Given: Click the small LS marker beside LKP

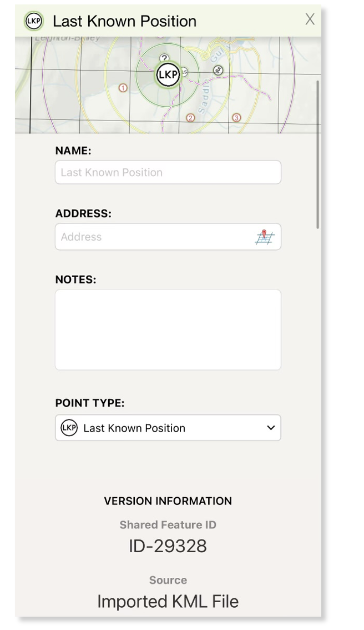Looking at the screenshot, I should coord(184,72).
